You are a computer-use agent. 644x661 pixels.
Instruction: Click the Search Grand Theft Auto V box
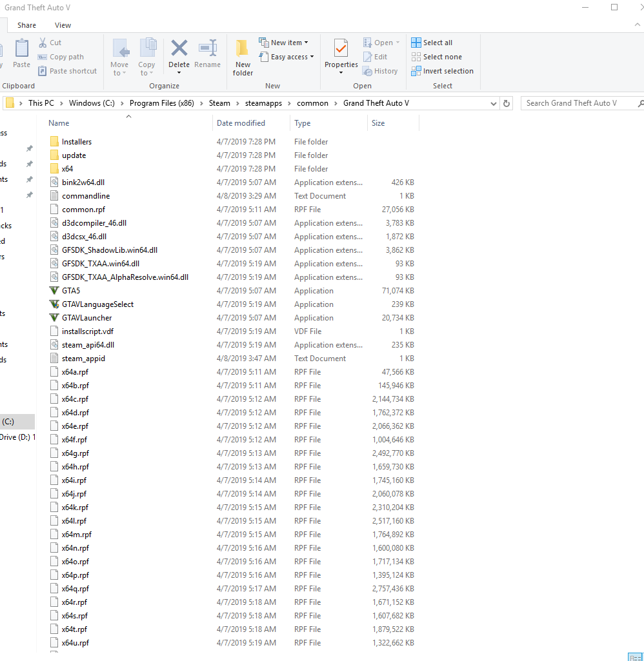pyautogui.click(x=582, y=103)
